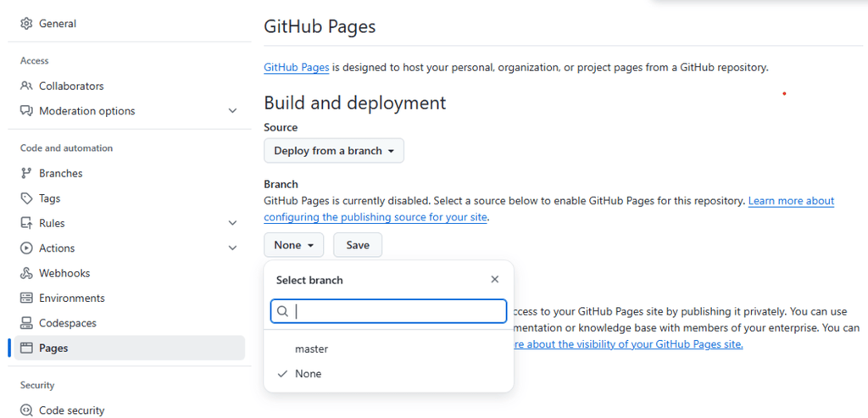
Task: Click the Codespaces icon
Action: coord(26,323)
